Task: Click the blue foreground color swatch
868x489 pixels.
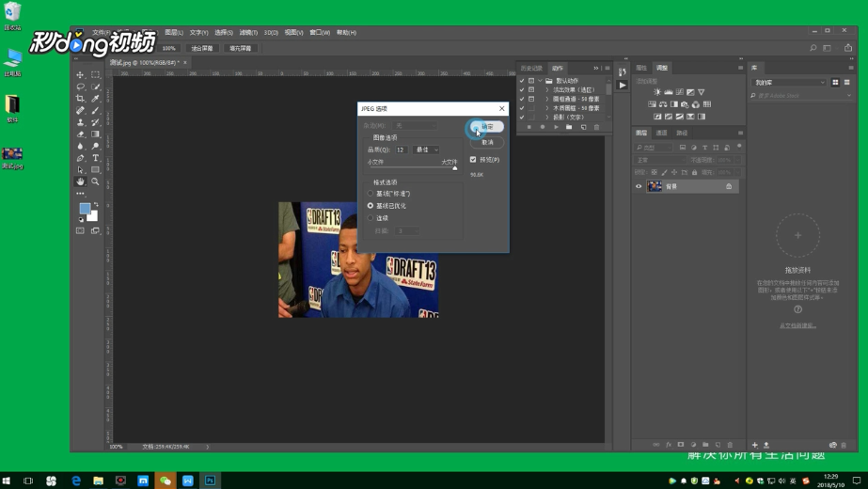Action: coord(85,208)
